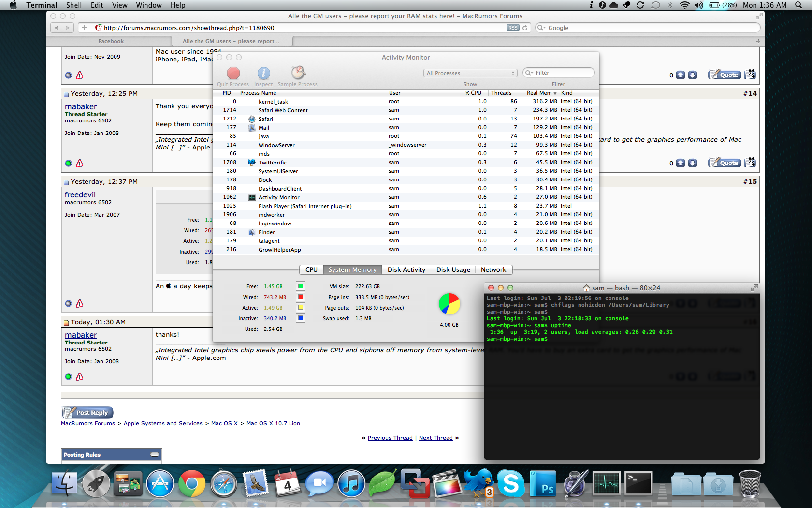Select the Finder icon in the process list

click(252, 232)
